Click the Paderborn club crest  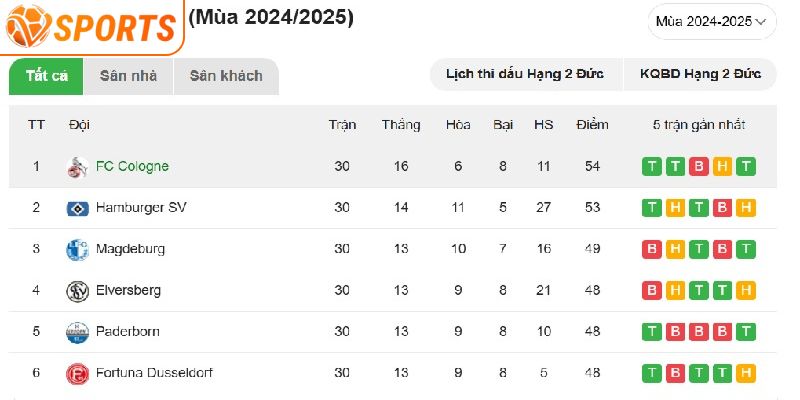(78, 332)
